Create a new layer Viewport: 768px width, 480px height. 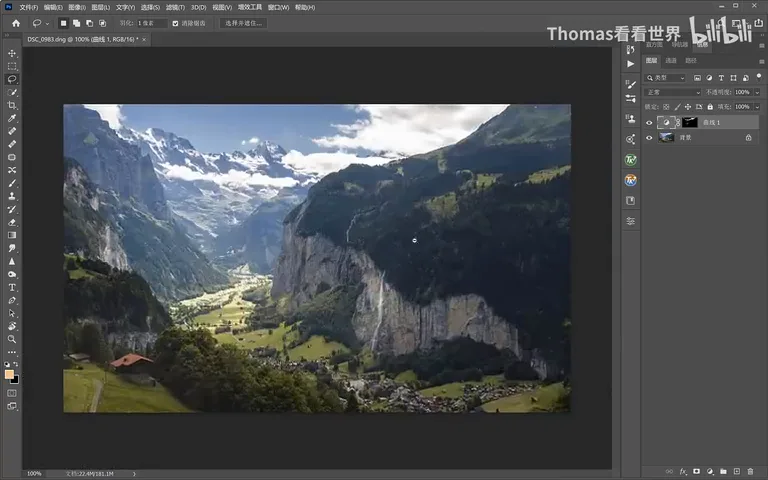[737, 472]
